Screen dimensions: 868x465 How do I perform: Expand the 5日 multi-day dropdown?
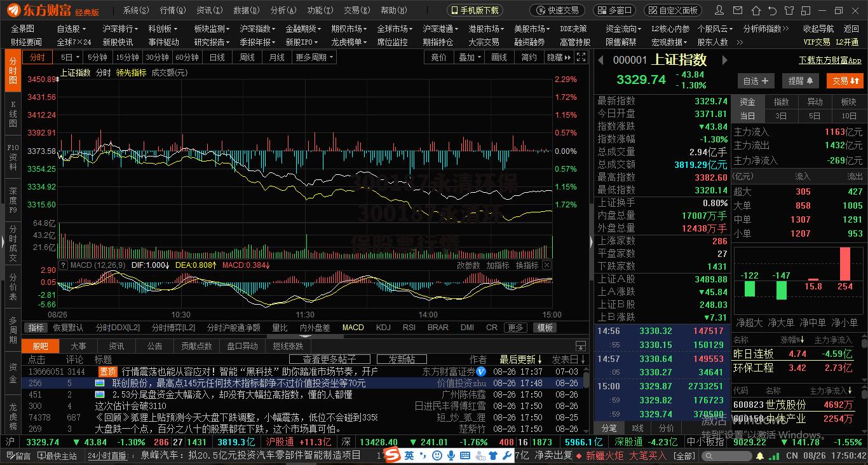(69, 57)
